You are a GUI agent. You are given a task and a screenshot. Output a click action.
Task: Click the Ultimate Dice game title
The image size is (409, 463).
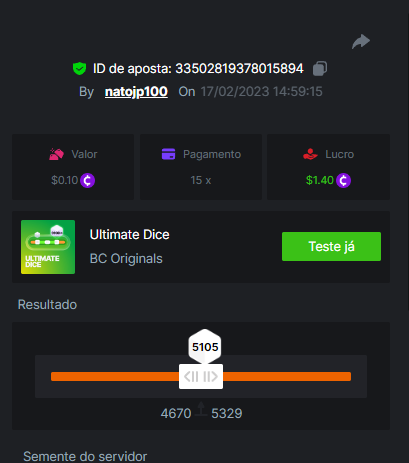pos(130,235)
